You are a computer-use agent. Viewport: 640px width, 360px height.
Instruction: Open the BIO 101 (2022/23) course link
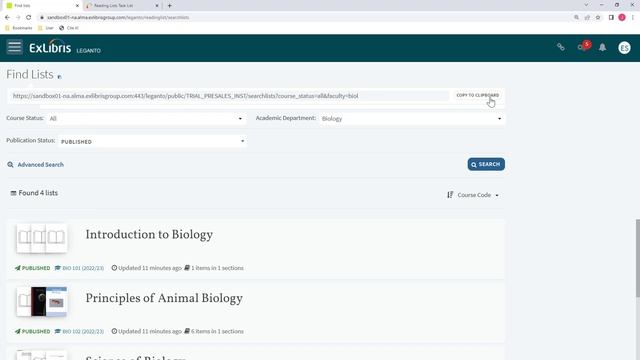(83, 268)
